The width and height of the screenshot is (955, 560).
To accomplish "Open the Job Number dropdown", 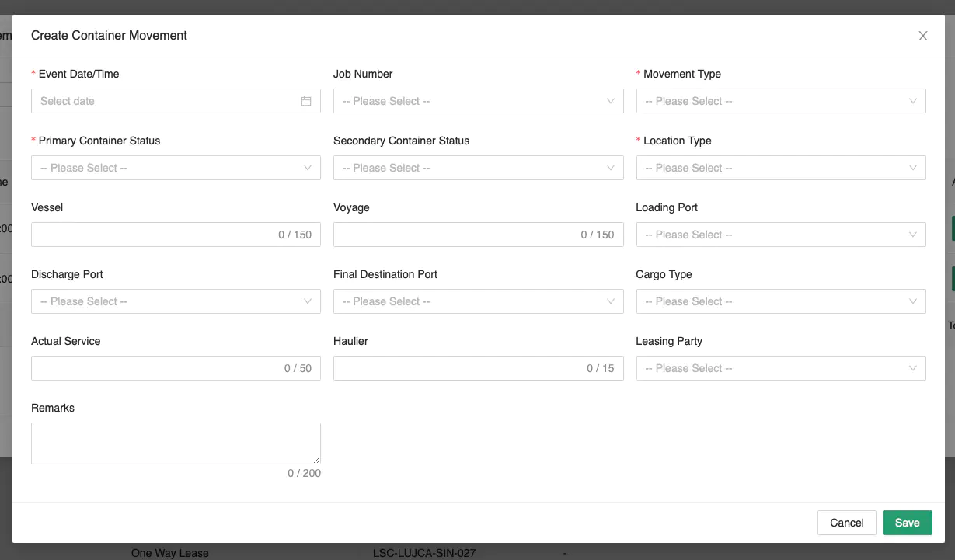I will click(x=477, y=101).
